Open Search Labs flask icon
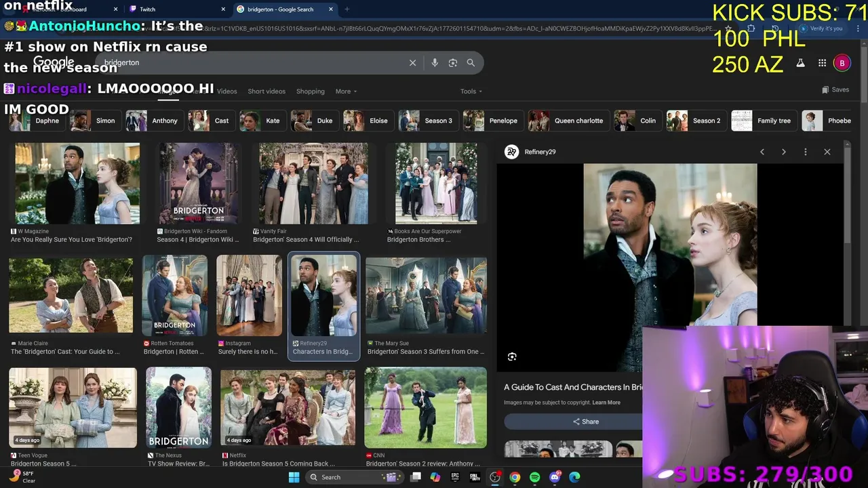 pos(800,63)
